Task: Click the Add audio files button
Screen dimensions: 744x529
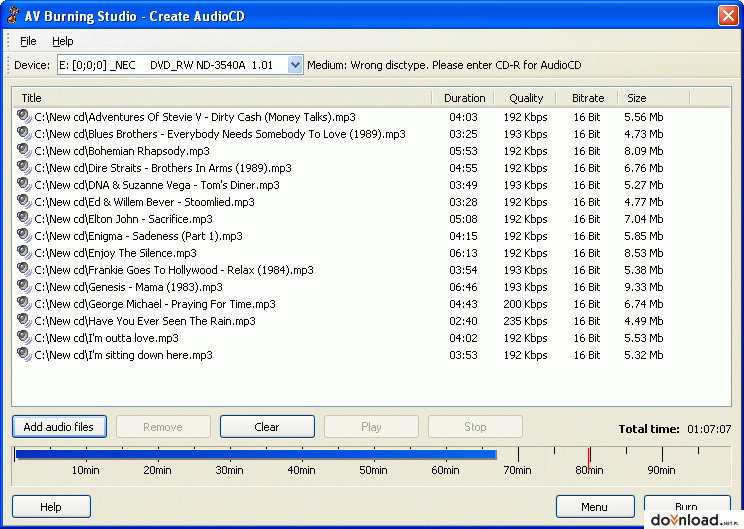Action: tap(59, 427)
